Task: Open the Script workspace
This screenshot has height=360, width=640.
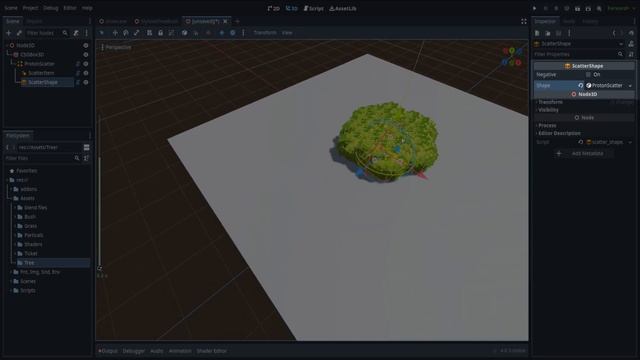Action: (x=313, y=8)
